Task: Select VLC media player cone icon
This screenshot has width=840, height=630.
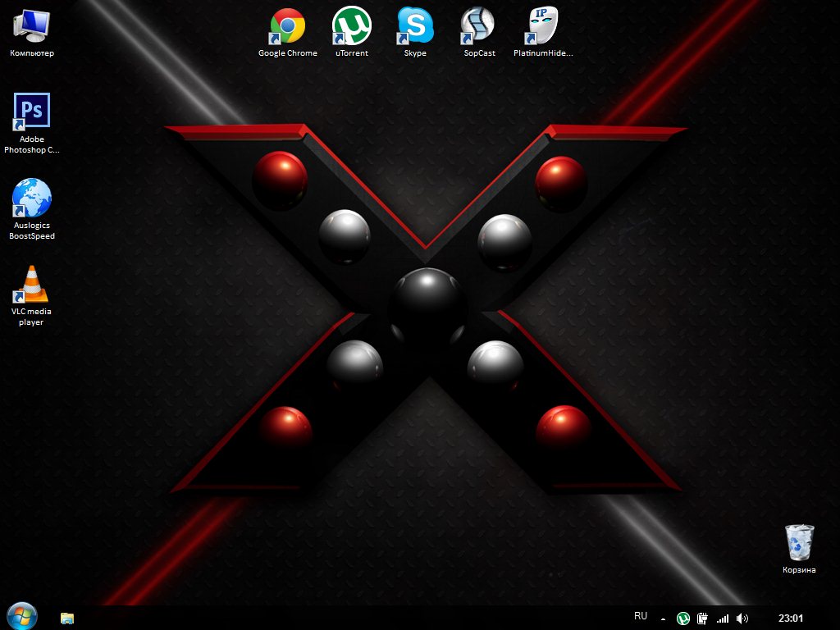Action: point(32,285)
